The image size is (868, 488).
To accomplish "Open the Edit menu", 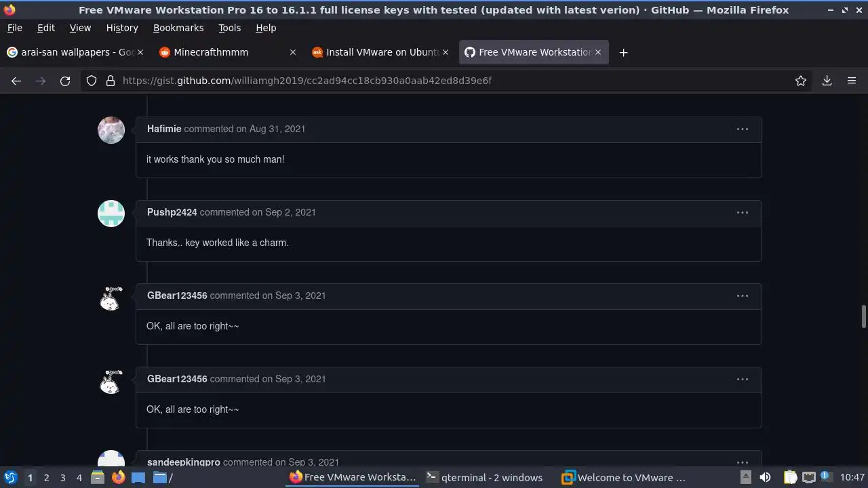I will 46,28.
